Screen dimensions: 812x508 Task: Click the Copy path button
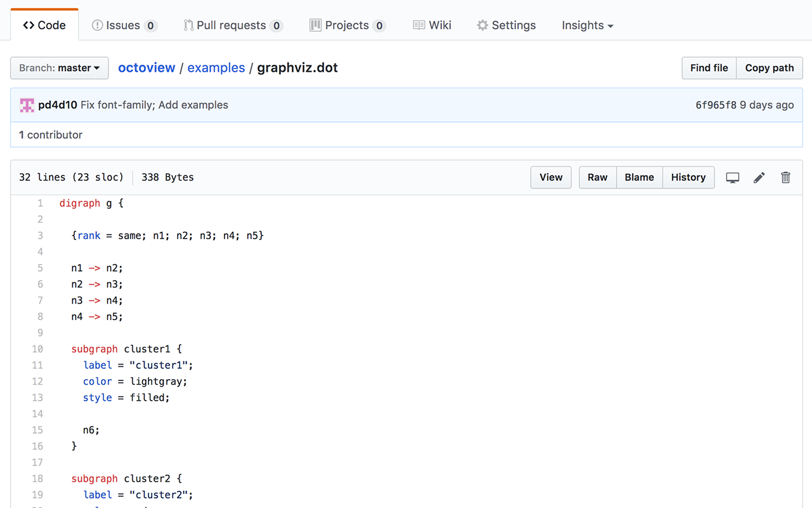click(x=769, y=68)
